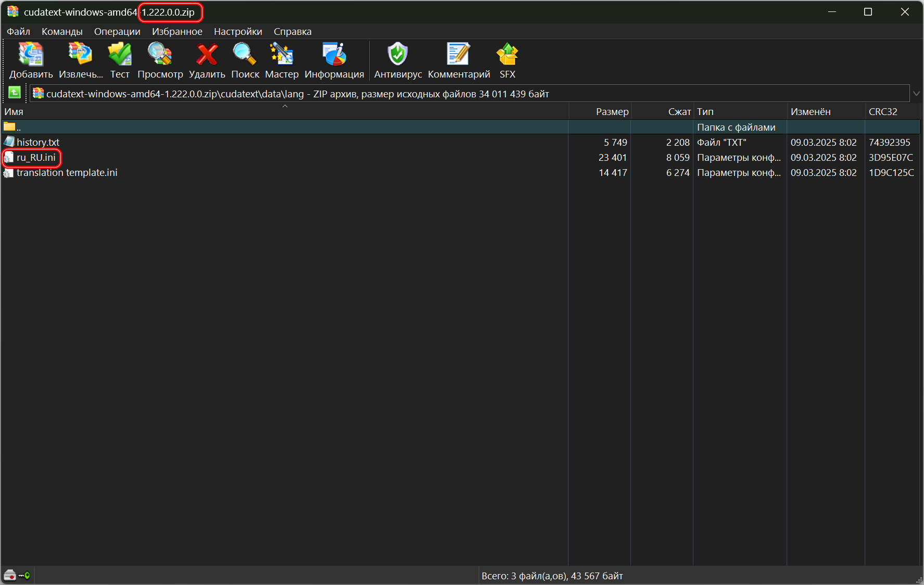Viewport: 924px width, 585px height.
Task: Click the Извлечь toolbar icon
Action: [81, 60]
